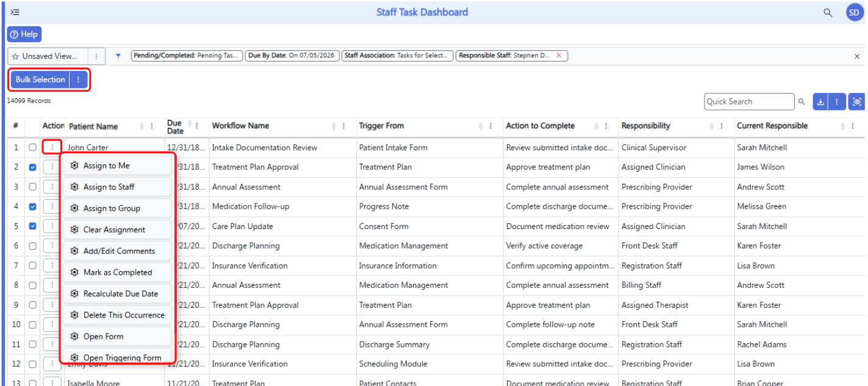Click the Bulk Selection button
This screenshot has width=868, height=386.
[x=40, y=80]
